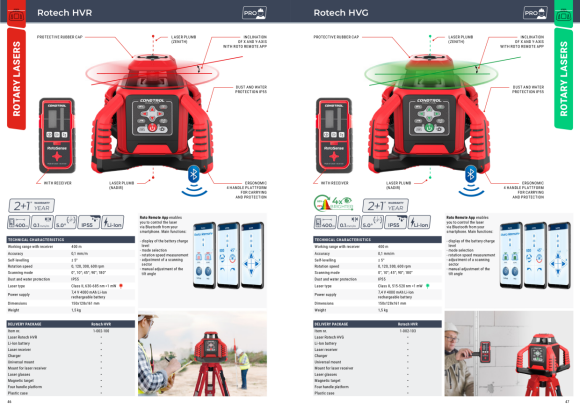The height and width of the screenshot is (410, 580).
Task: Open the wall receiver mounting photo
Action: [509, 354]
